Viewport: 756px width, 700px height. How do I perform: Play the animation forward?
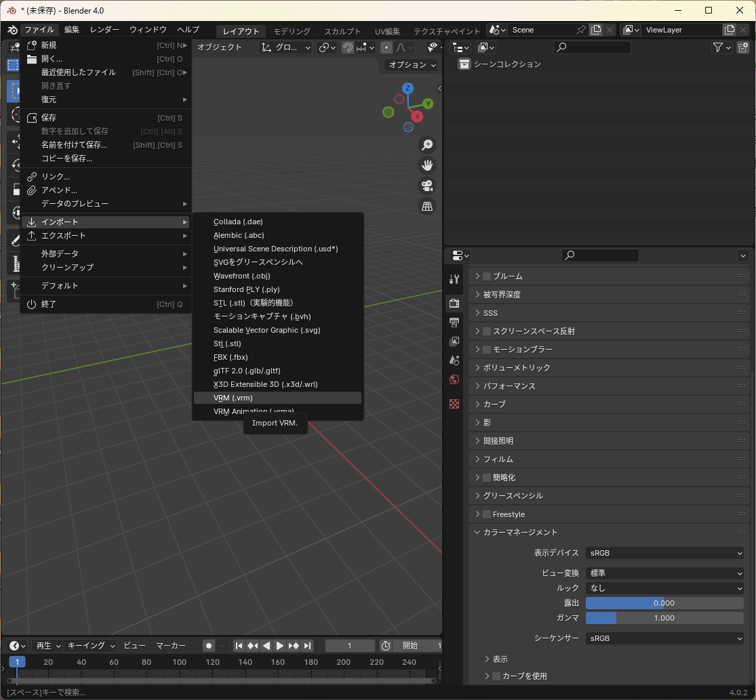[x=279, y=646]
